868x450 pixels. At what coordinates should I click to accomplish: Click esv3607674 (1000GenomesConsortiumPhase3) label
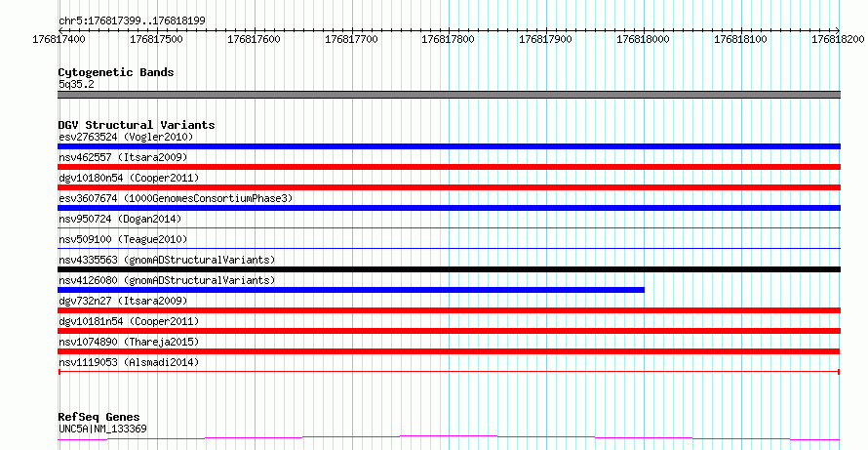176,198
